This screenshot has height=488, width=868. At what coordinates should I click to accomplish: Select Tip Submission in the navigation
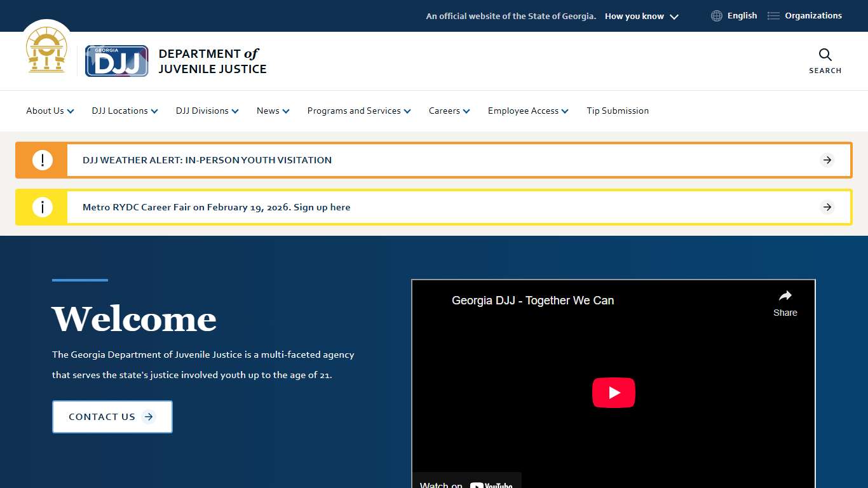(x=618, y=111)
